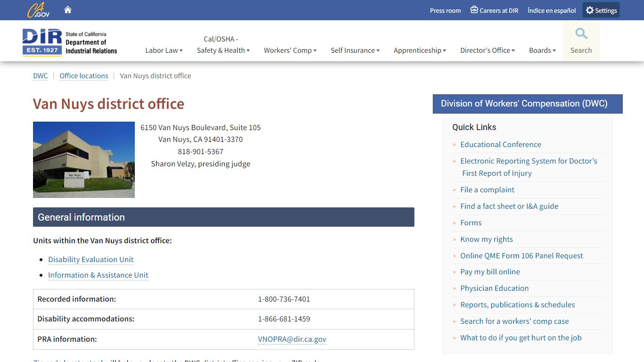Viewport: 644px width, 362px height.
Task: Open DIR Department of Industrial Relations logo
Action: click(x=70, y=42)
